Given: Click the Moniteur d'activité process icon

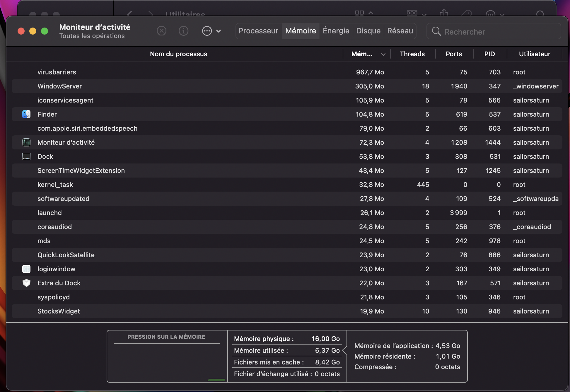Looking at the screenshot, I should pyautogui.click(x=26, y=142).
